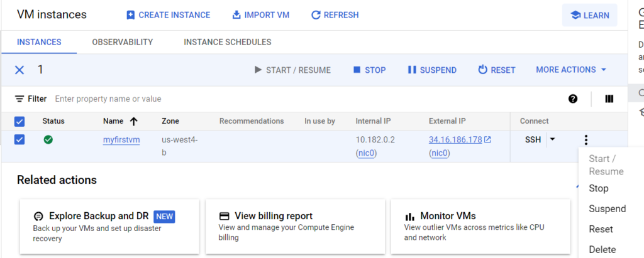Switch to the Instances tab
This screenshot has width=644, height=258.
39,42
